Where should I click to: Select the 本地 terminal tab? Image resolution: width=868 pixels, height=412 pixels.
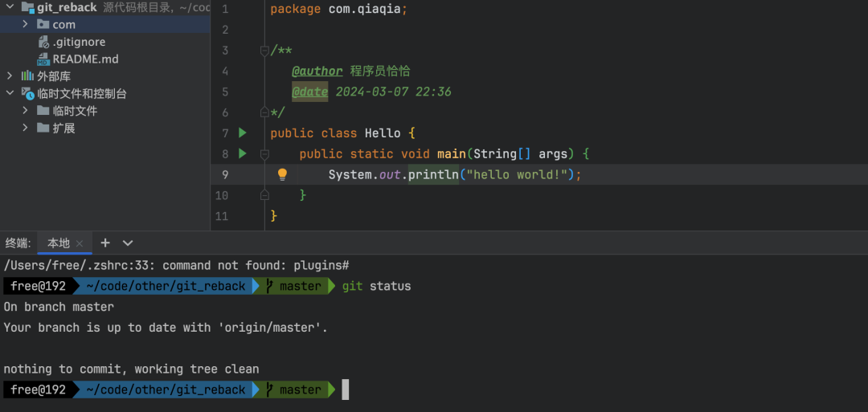[x=58, y=243]
